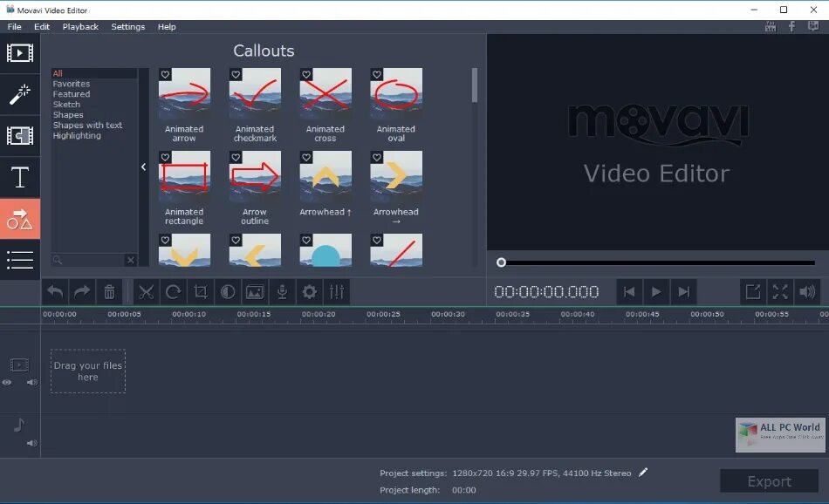The width and height of the screenshot is (829, 504).
Task: Open the Settings menu
Action: pyautogui.click(x=128, y=26)
